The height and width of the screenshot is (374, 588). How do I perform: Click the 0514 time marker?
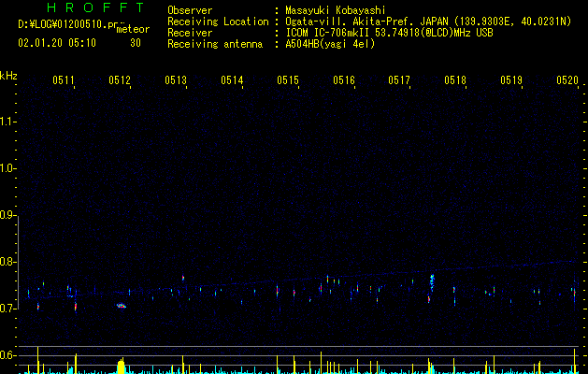pos(232,79)
